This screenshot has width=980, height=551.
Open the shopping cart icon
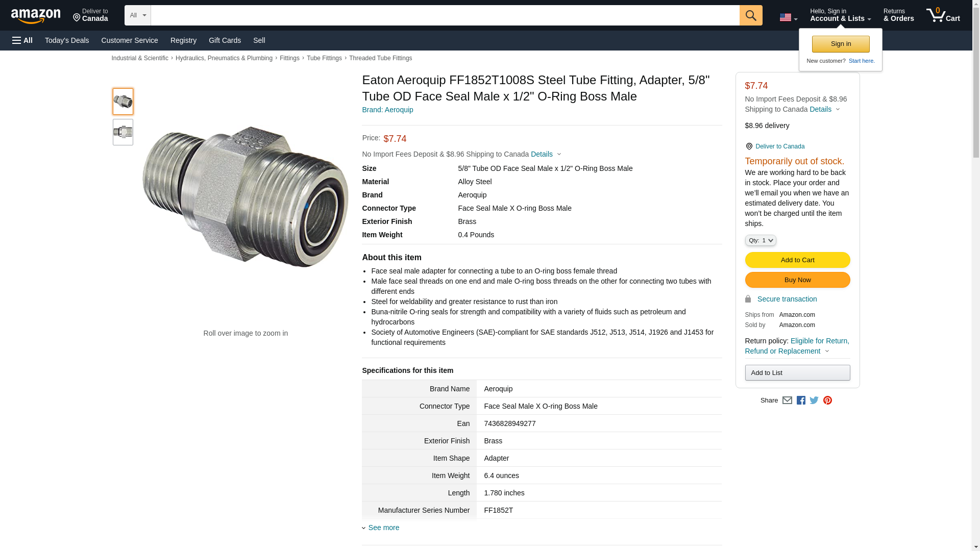(943, 15)
